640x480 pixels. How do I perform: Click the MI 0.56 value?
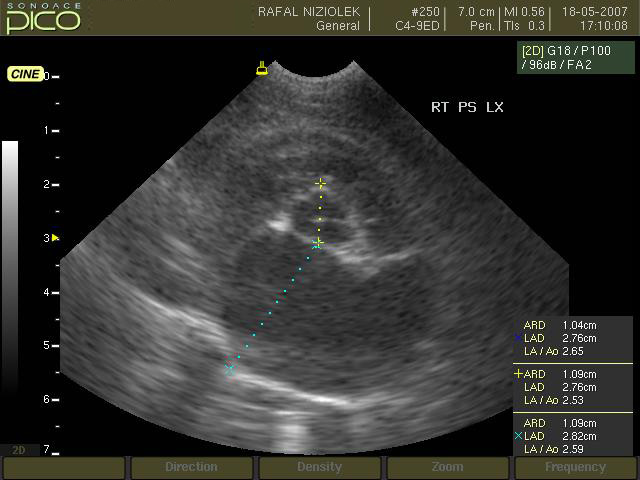[524, 11]
